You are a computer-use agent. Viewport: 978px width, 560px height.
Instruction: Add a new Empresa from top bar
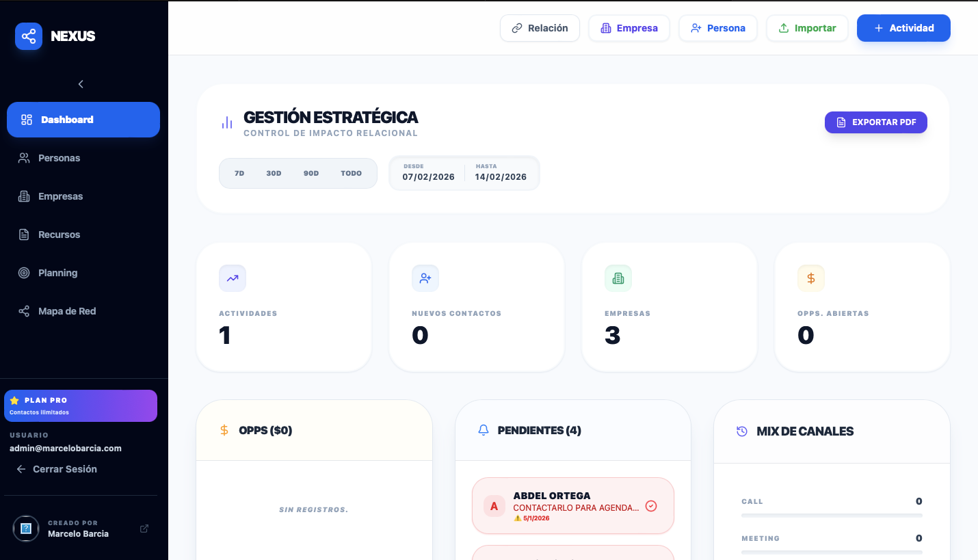click(629, 28)
